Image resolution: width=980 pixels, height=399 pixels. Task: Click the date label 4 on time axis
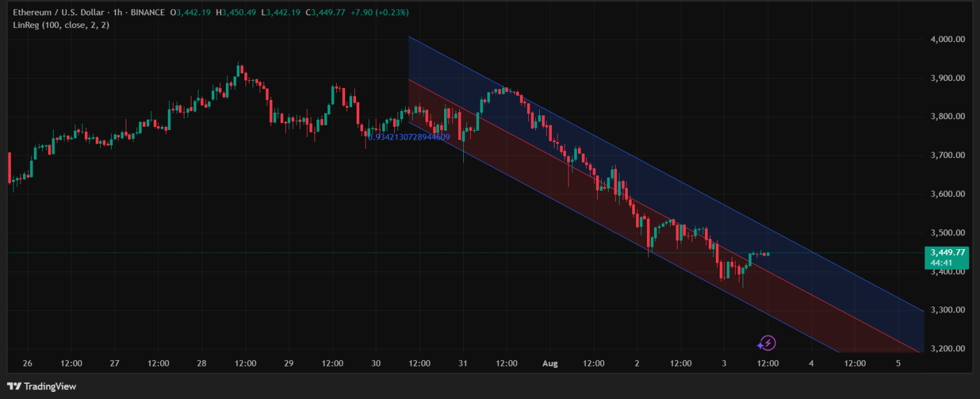(x=812, y=364)
